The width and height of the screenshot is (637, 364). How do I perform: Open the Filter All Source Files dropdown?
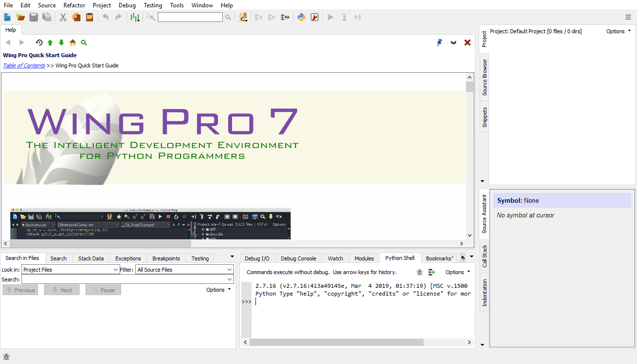(x=185, y=269)
